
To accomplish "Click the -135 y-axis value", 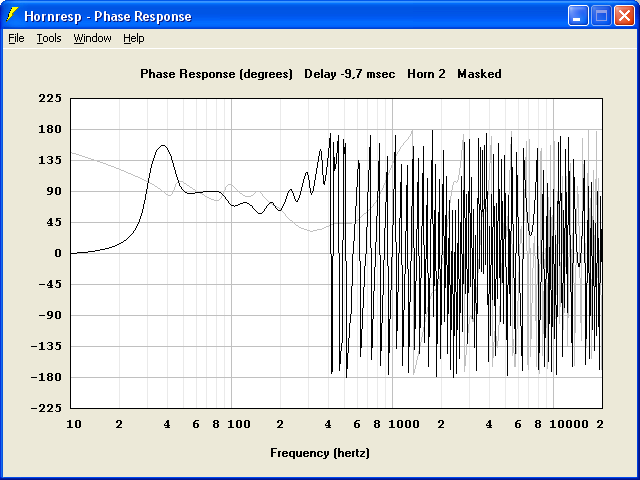I will (46, 346).
